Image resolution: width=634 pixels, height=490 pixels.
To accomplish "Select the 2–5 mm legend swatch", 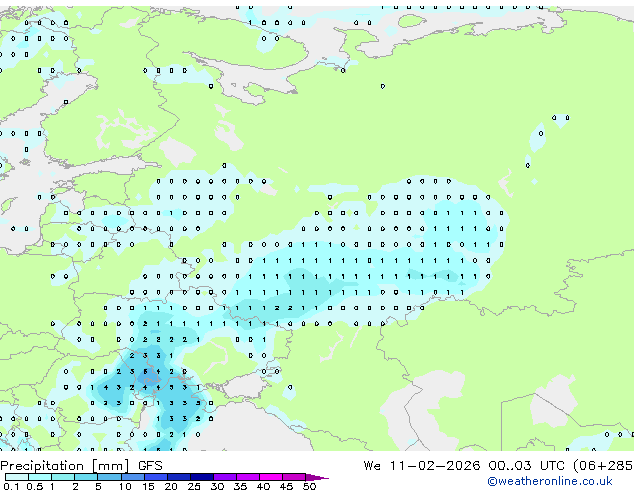I will click(86, 477).
